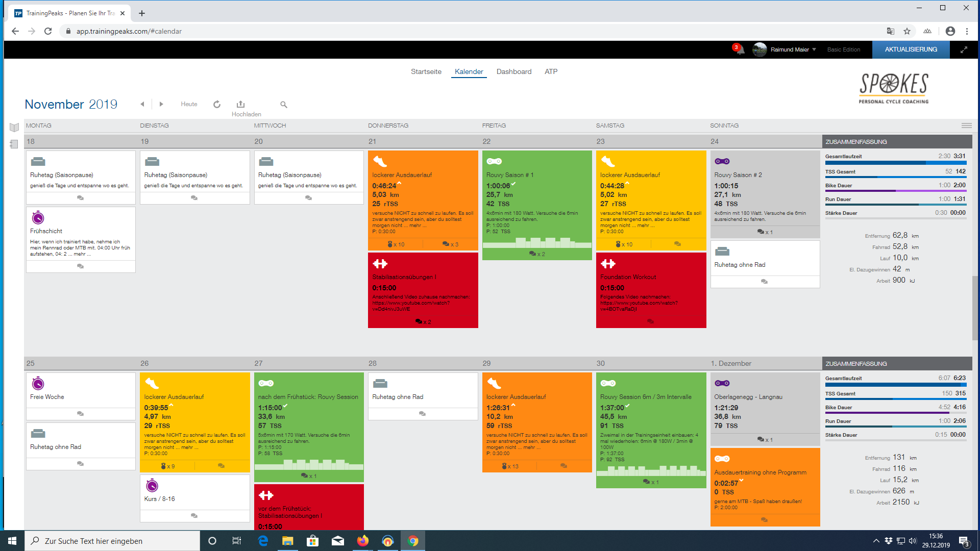Click the TSS Gesamt progress bar for week 18
The height and width of the screenshot is (551, 980).
(x=895, y=177)
